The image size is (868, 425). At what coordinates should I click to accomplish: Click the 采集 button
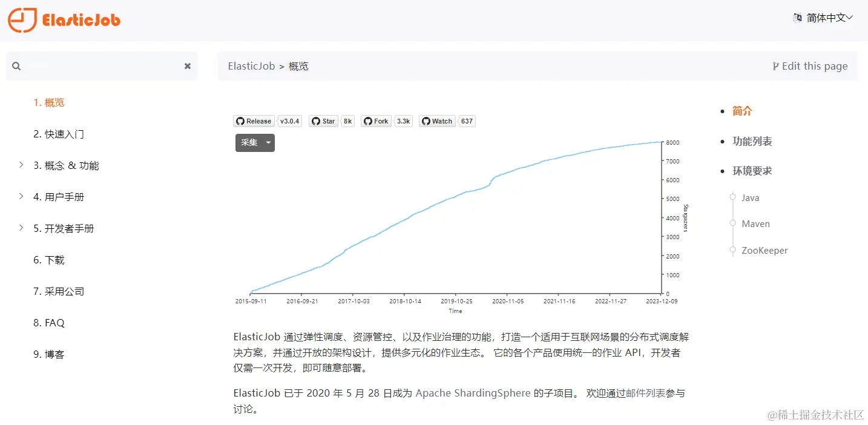coord(249,142)
